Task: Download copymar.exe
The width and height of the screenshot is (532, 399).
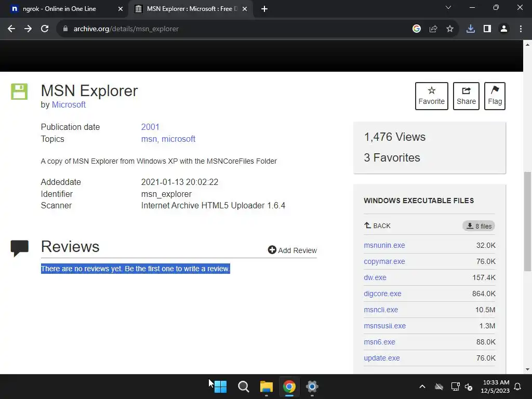Action: [x=384, y=262]
